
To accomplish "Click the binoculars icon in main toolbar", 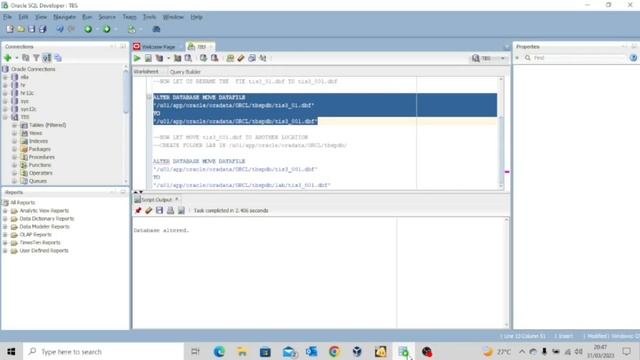I will (x=156, y=29).
